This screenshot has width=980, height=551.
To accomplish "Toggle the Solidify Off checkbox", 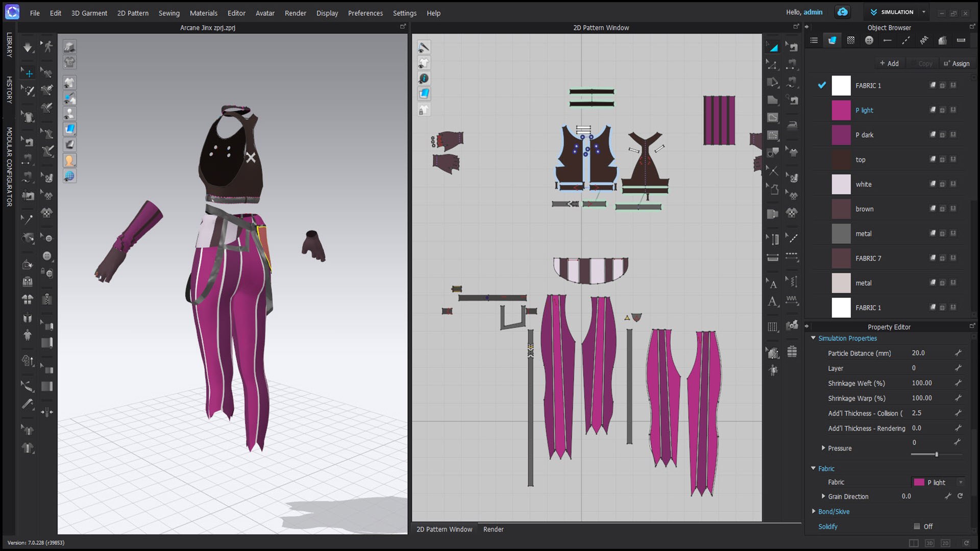I will pyautogui.click(x=917, y=526).
